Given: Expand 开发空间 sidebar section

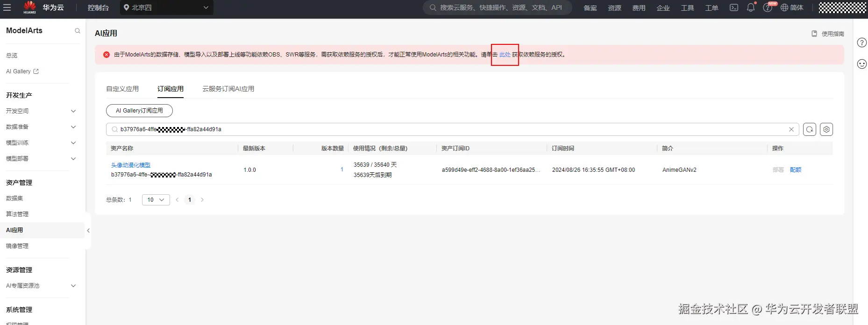Looking at the screenshot, I should [x=41, y=111].
